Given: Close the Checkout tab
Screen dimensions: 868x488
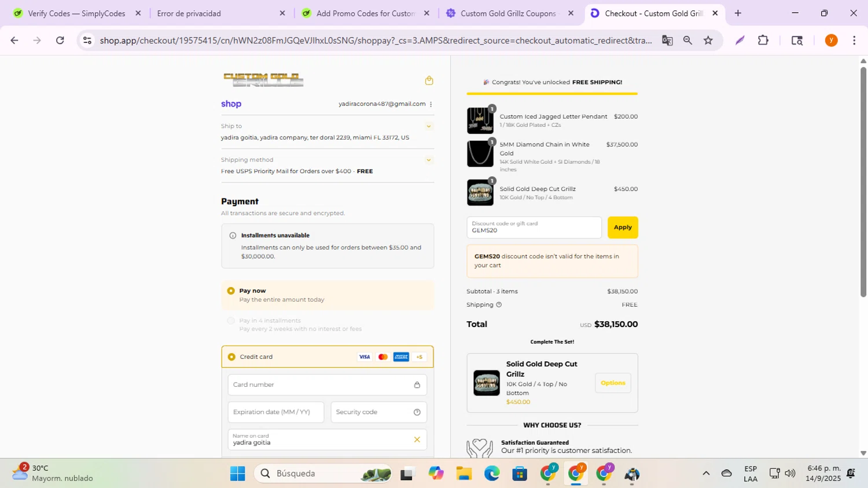Looking at the screenshot, I should coord(715,13).
